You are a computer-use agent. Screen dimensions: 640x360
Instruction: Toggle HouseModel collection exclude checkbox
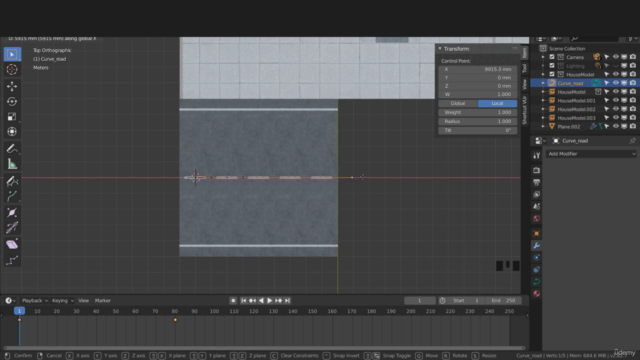tap(552, 74)
